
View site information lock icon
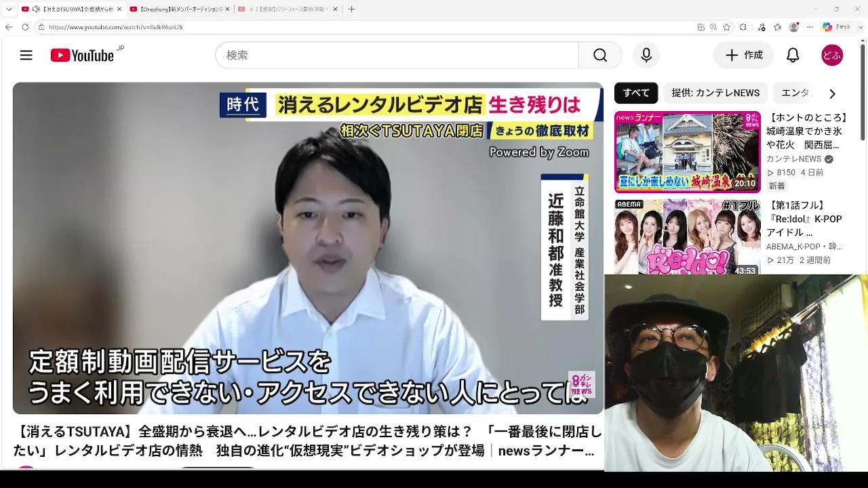(x=41, y=27)
